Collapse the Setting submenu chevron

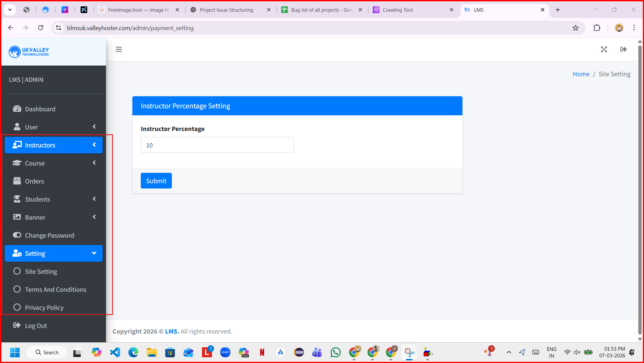pos(94,253)
